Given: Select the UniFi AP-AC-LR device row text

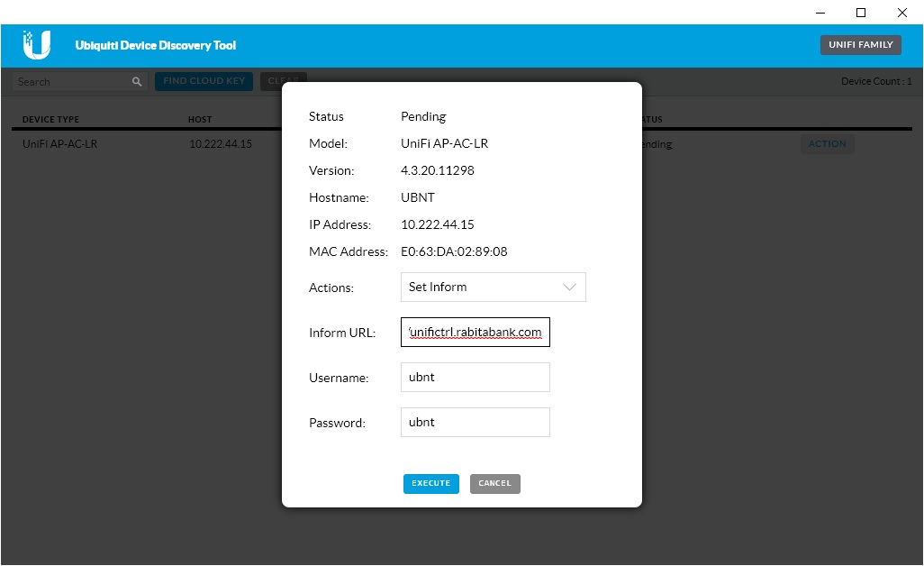Looking at the screenshot, I should (59, 144).
